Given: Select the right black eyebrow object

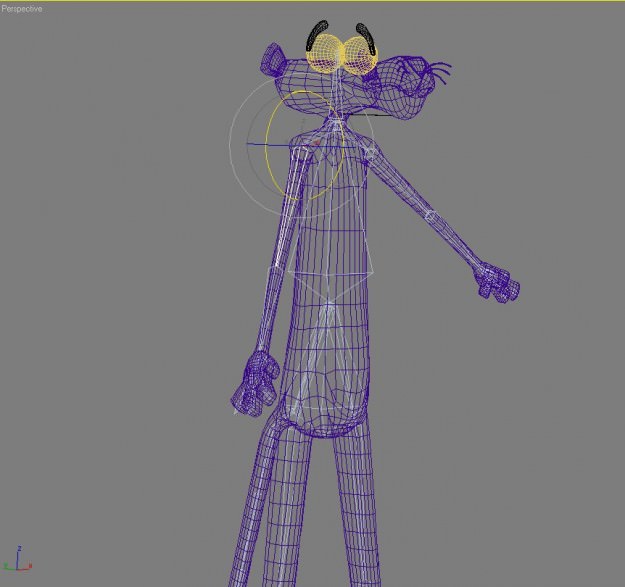Looking at the screenshot, I should (367, 38).
